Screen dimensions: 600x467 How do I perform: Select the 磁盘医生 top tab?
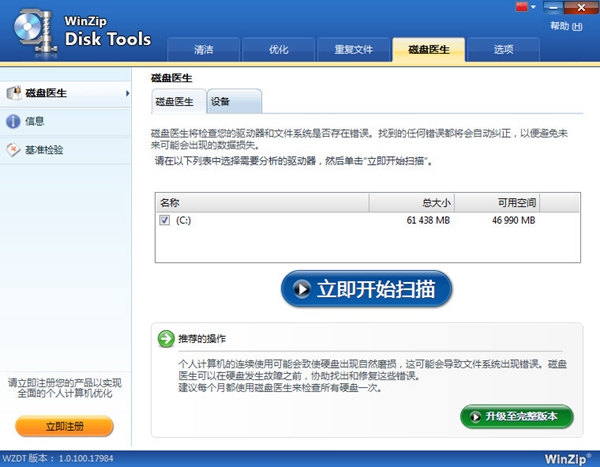(429, 49)
